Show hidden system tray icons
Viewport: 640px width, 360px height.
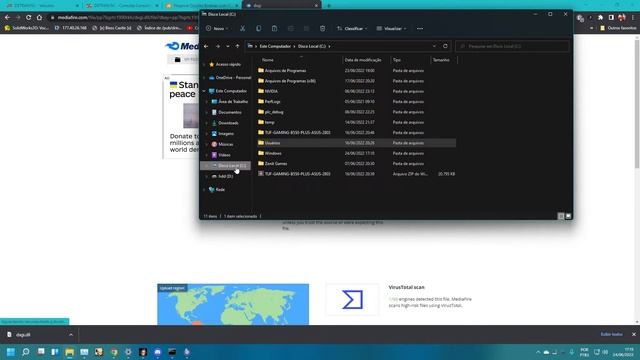pyautogui.click(x=538, y=352)
